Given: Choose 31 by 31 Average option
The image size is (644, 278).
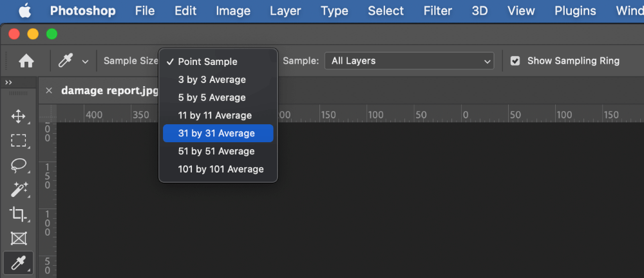Looking at the screenshot, I should tap(216, 133).
